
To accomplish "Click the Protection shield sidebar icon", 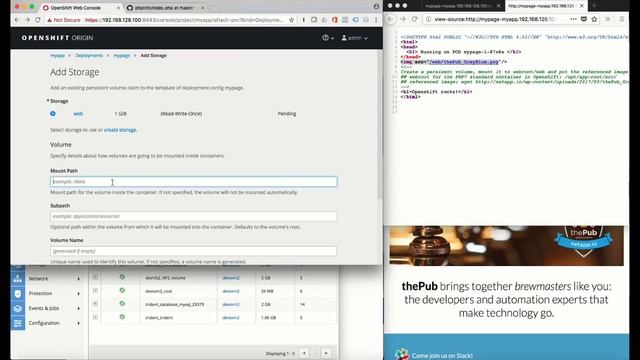I will click(x=18, y=293).
